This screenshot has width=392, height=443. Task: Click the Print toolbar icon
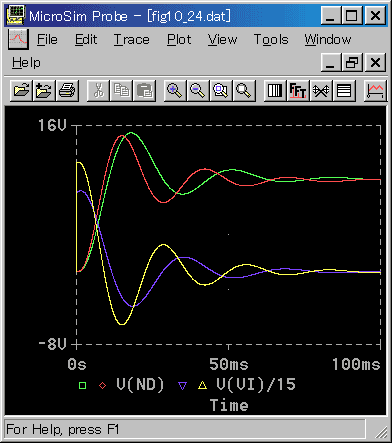pos(67,90)
